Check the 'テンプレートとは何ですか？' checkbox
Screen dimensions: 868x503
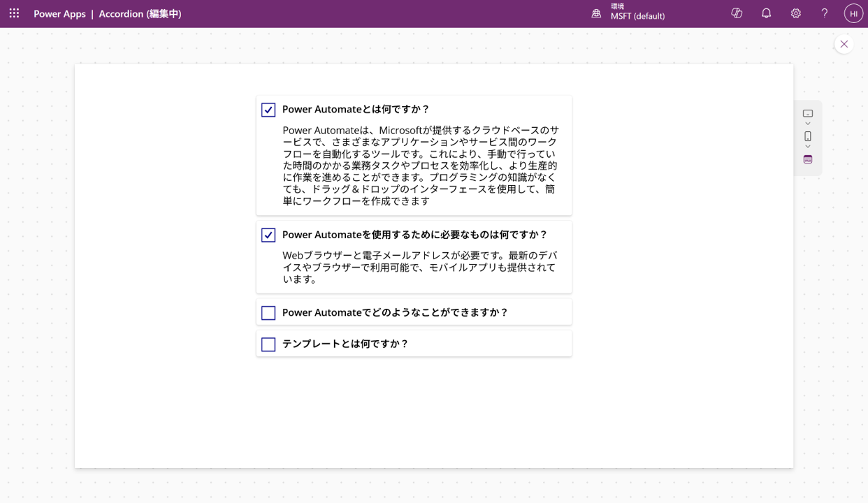268,344
